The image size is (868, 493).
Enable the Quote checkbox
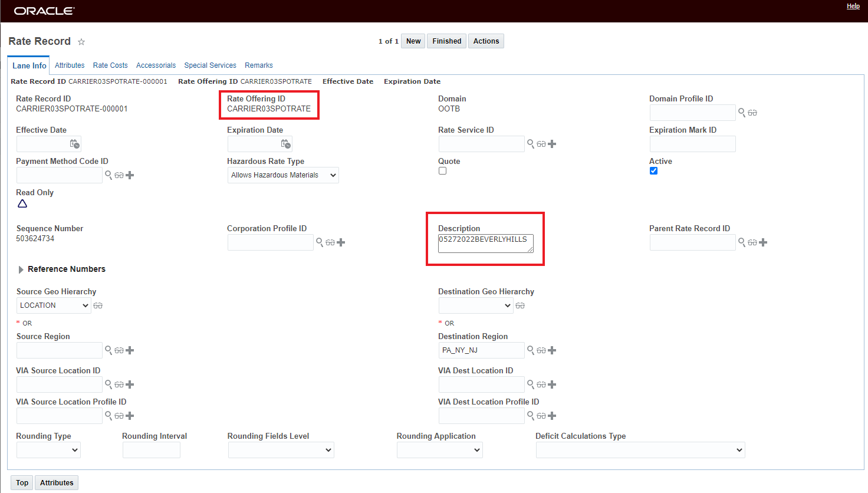coord(442,171)
